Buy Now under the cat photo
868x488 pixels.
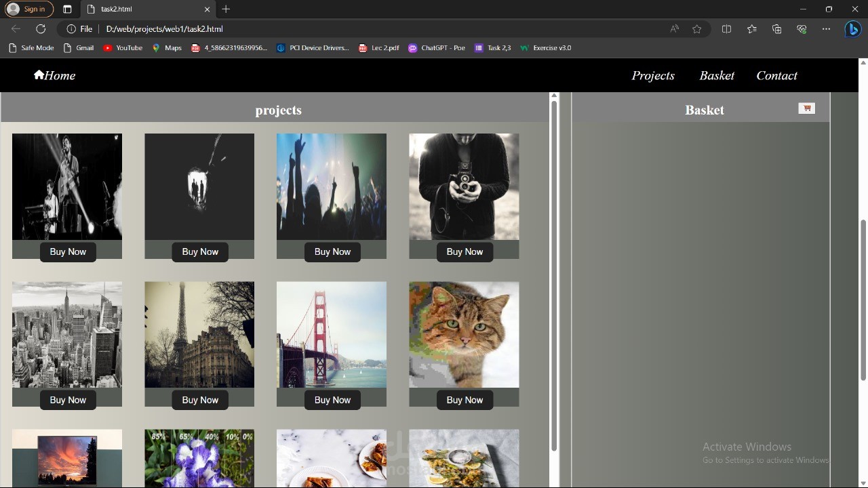click(x=465, y=400)
